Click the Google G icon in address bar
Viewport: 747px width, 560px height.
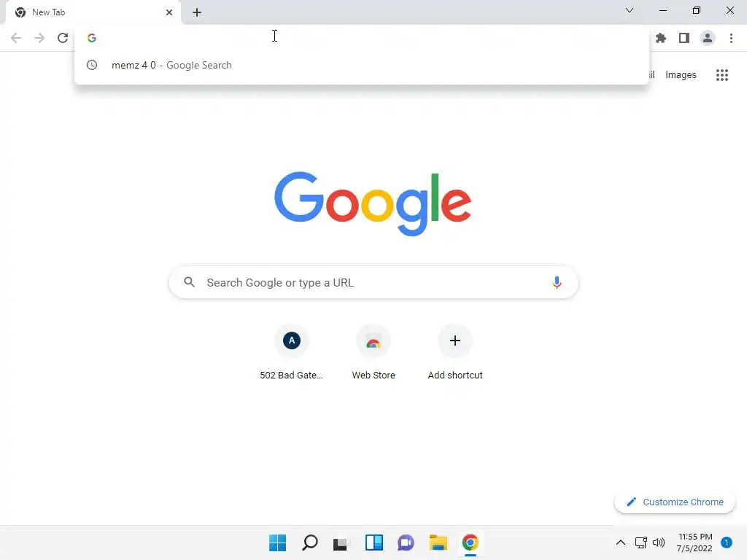92,38
